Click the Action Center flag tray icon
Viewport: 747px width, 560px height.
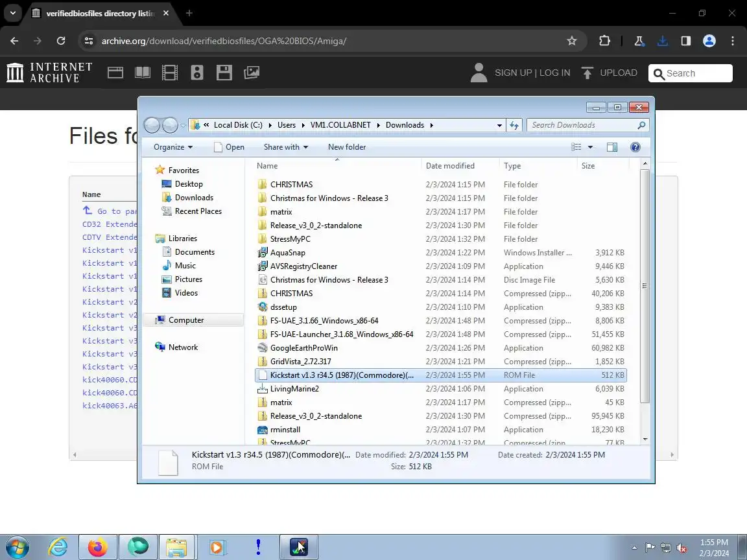pos(650,548)
